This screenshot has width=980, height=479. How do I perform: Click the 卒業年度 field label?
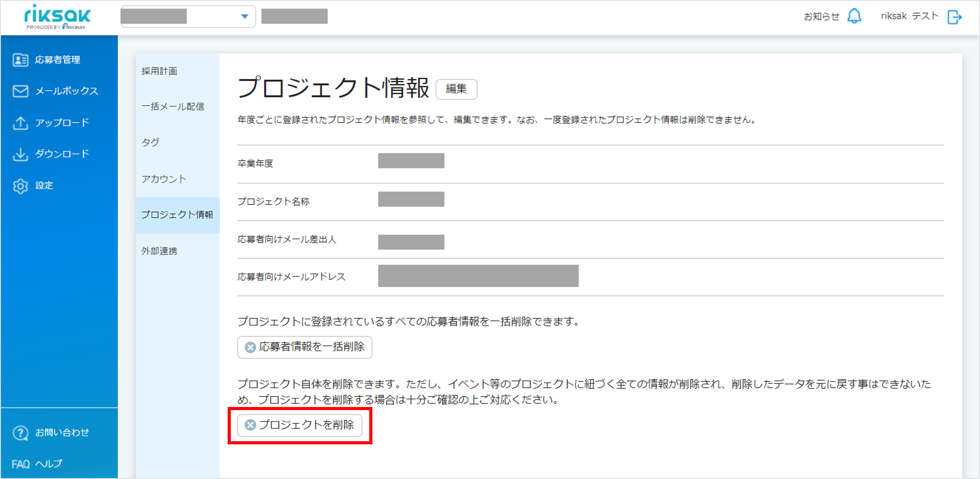click(x=255, y=164)
